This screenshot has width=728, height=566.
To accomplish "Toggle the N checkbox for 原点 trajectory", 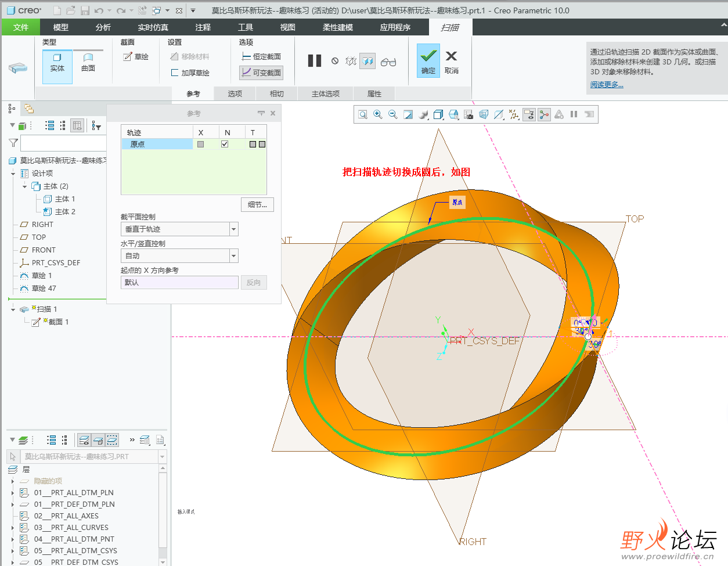I will 225,144.
